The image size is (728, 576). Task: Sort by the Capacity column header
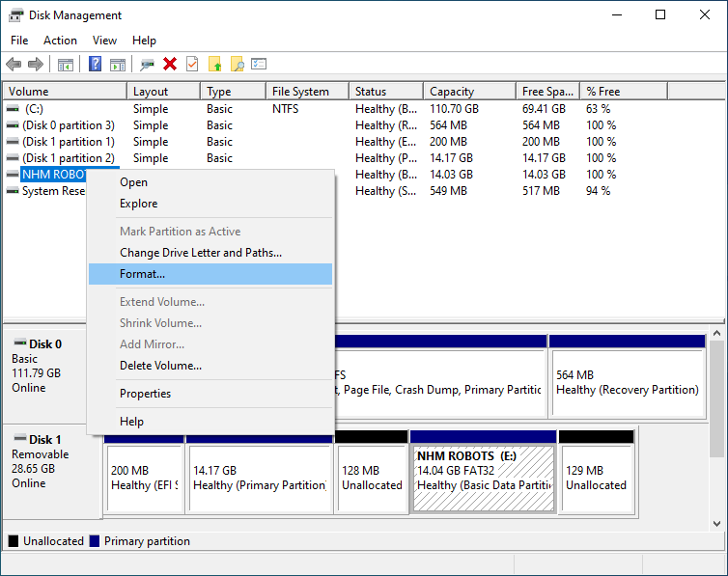click(470, 92)
